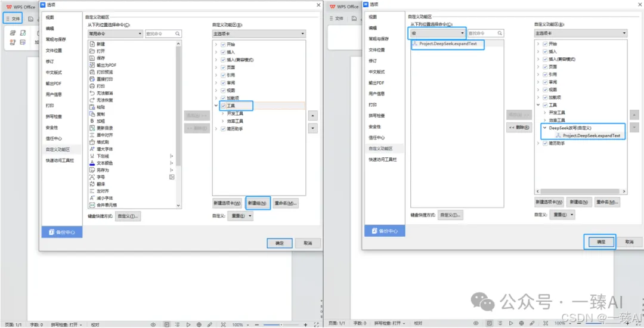
Task: Select the 保存 command in the list
Action: pyautogui.click(x=100, y=58)
